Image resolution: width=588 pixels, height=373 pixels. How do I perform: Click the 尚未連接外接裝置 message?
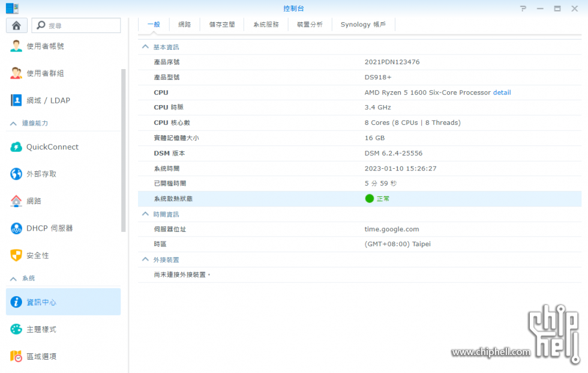pyautogui.click(x=182, y=274)
